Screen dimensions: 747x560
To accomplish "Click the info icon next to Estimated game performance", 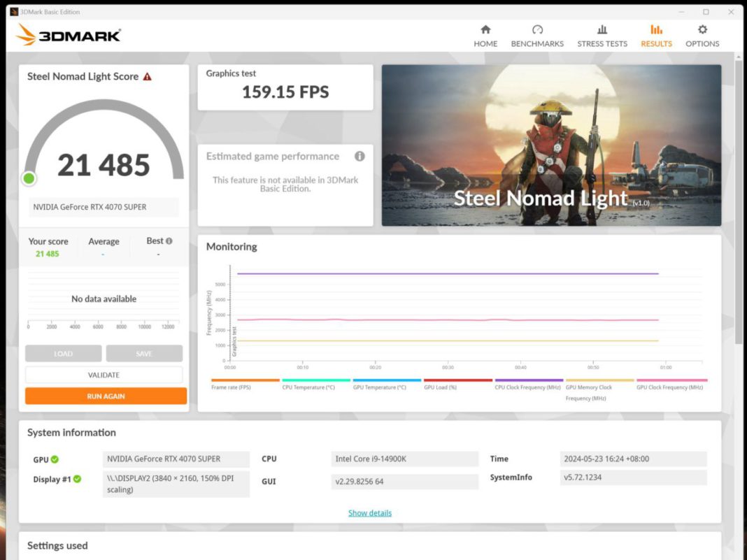I will pos(360,157).
